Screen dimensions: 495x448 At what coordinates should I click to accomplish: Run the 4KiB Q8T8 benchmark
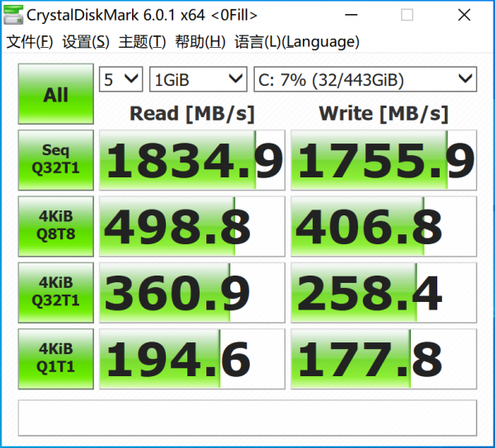click(55, 226)
